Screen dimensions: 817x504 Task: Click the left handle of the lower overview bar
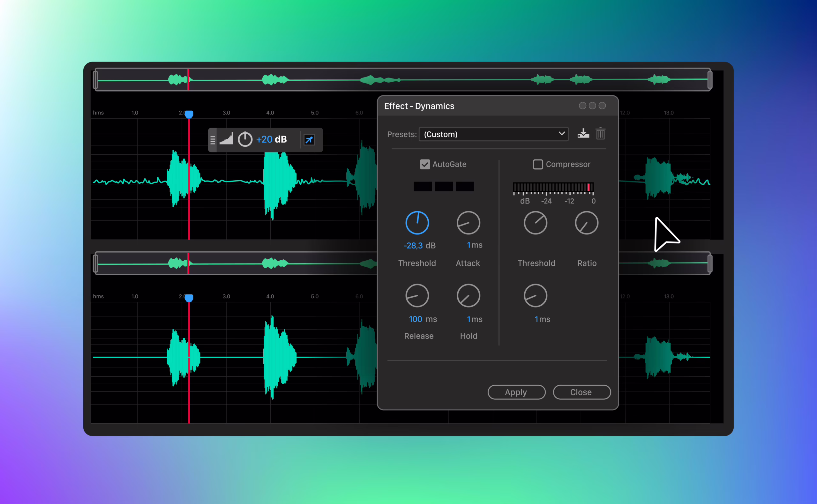pos(96,263)
